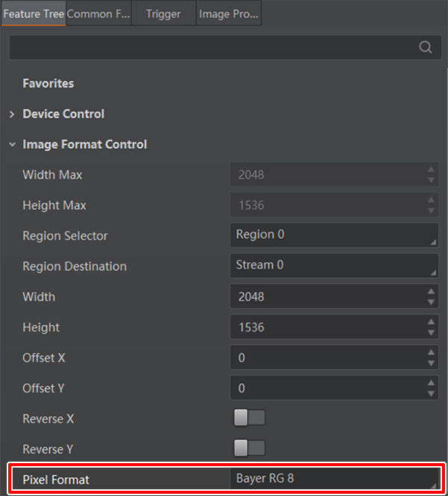This screenshot has width=448, height=496.
Task: Open the Region Selector dropdown
Action: [335, 235]
